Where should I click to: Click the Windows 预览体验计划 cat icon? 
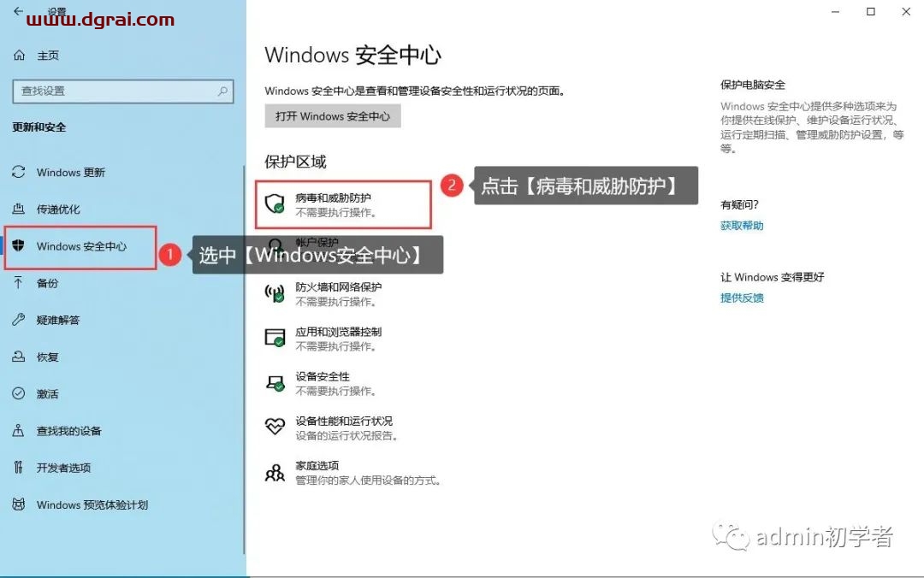coord(18,504)
